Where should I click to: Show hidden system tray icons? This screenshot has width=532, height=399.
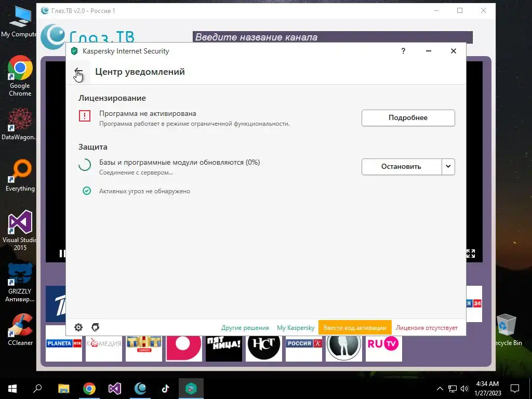pos(440,389)
